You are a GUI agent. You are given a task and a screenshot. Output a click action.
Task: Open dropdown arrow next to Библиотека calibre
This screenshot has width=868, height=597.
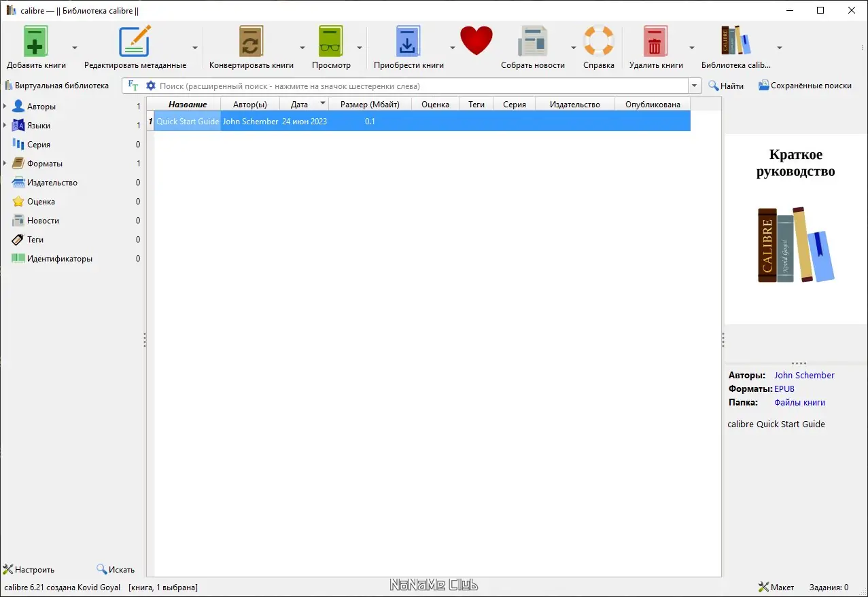pos(779,48)
